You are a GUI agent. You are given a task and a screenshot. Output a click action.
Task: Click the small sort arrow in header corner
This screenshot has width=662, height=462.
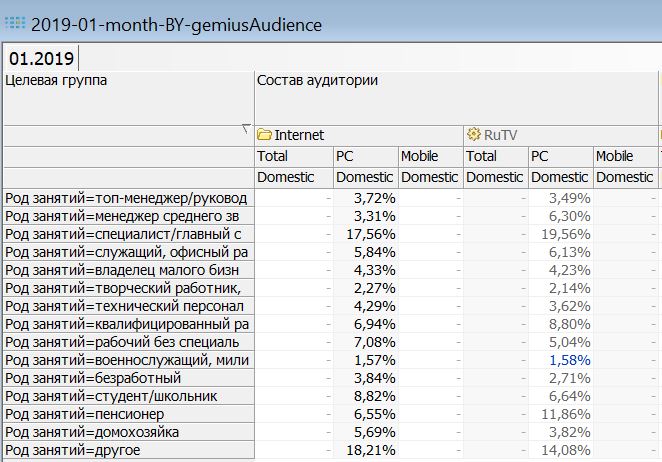[247, 128]
